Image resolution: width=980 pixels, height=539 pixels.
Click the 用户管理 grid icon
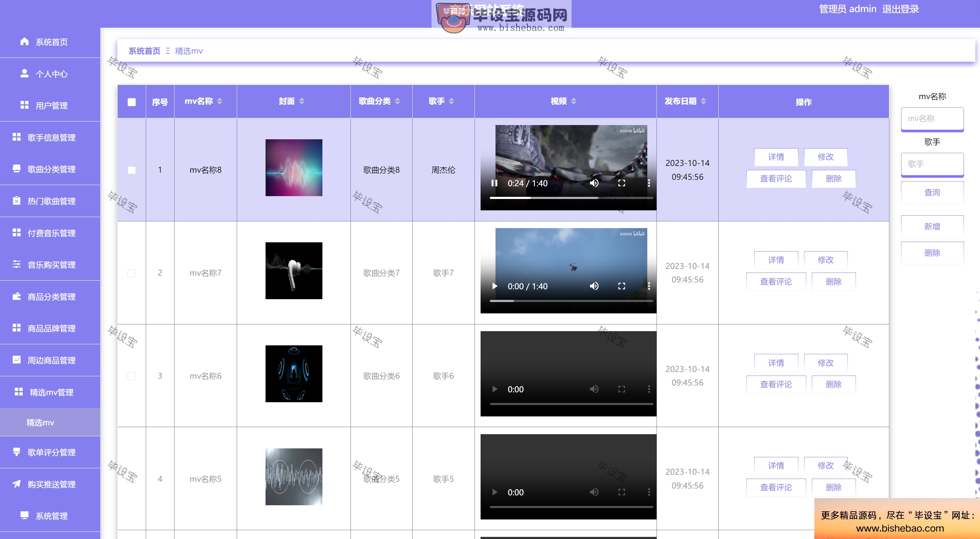point(24,105)
